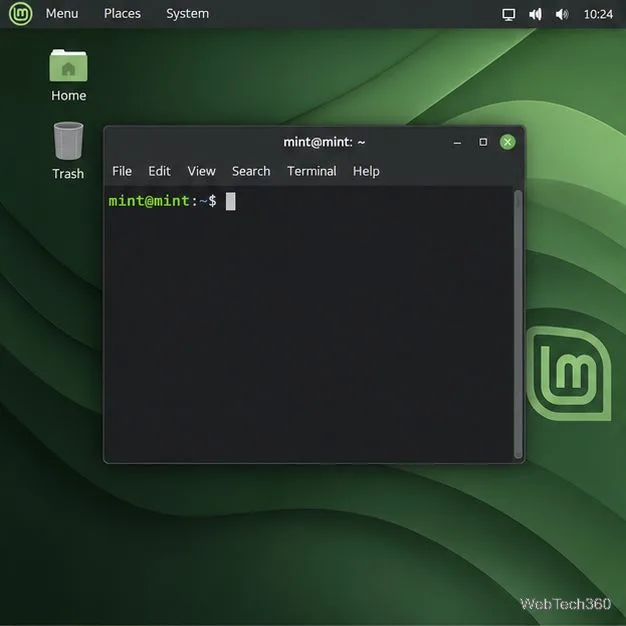Open the System menu
This screenshot has height=626, width=626.
click(187, 14)
